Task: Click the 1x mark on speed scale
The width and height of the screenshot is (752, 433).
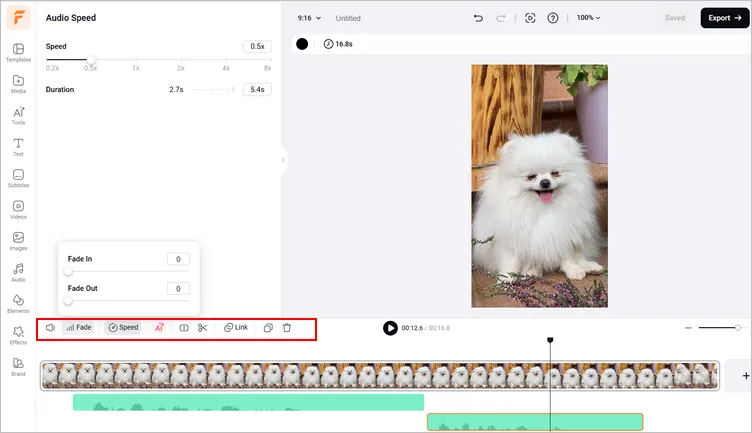Action: [x=136, y=68]
